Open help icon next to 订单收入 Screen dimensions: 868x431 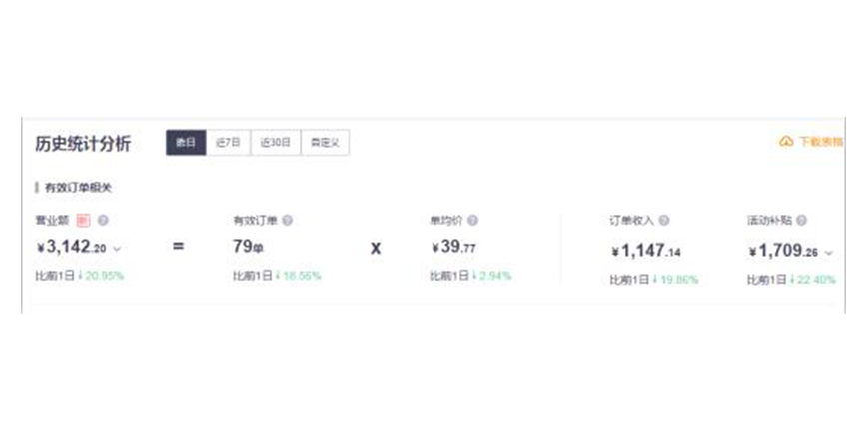click(x=663, y=220)
